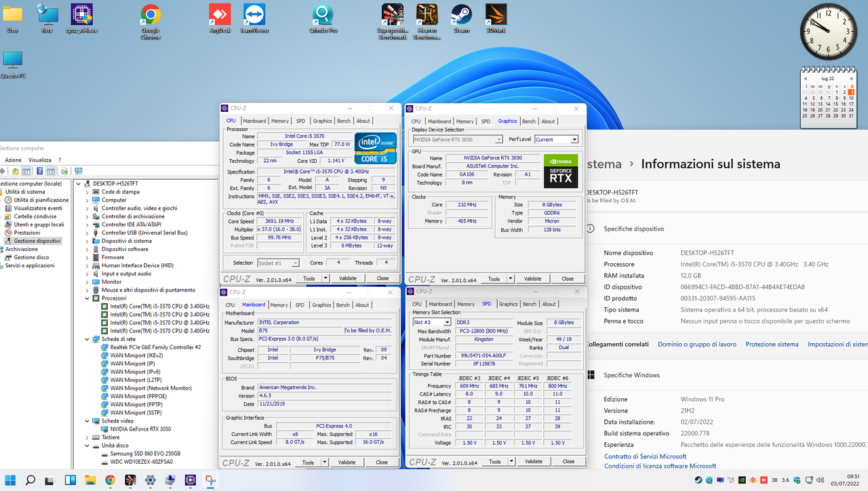This screenshot has height=491, width=868.
Task: Open the Impostazioni di sistema link
Action: point(838,345)
